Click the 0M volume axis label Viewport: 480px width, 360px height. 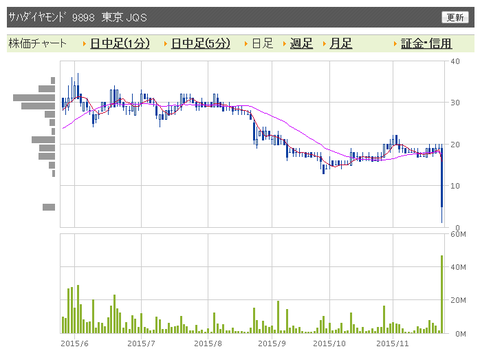tap(461, 334)
